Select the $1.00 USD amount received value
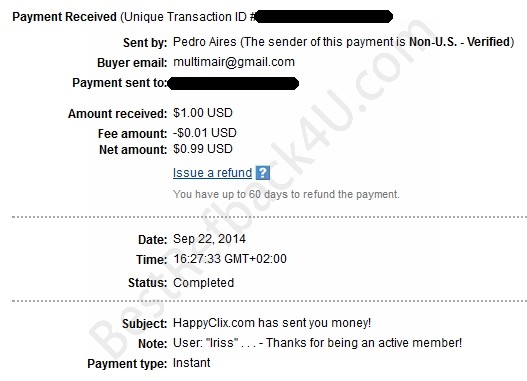 (203, 113)
